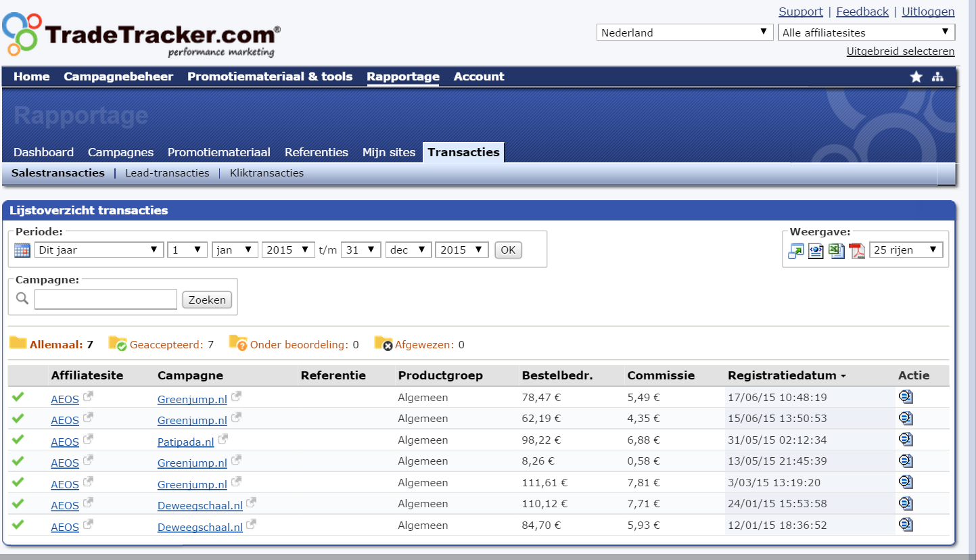Open the Campagnebeheer menu
Image resolution: width=976 pixels, height=560 pixels.
point(118,76)
